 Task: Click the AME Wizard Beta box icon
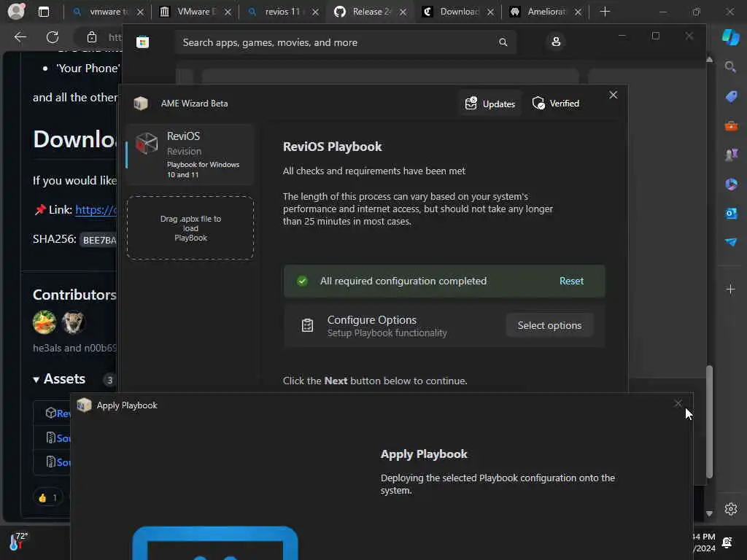[x=141, y=104]
